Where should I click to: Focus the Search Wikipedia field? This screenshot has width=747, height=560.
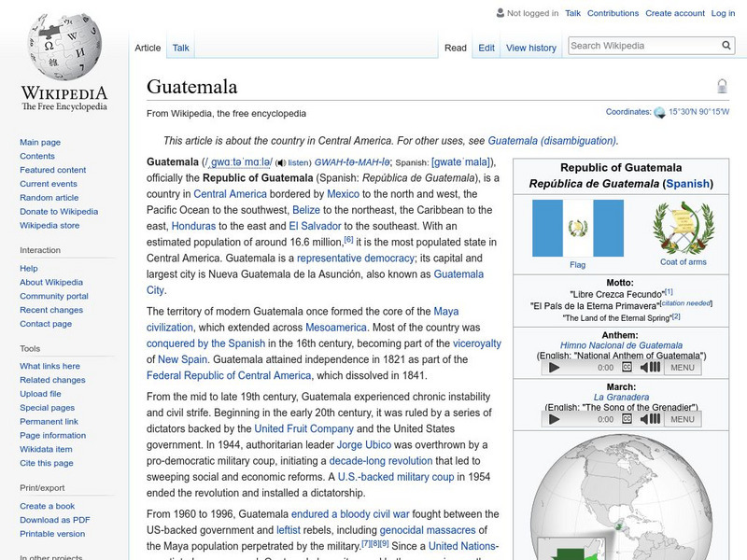click(644, 46)
